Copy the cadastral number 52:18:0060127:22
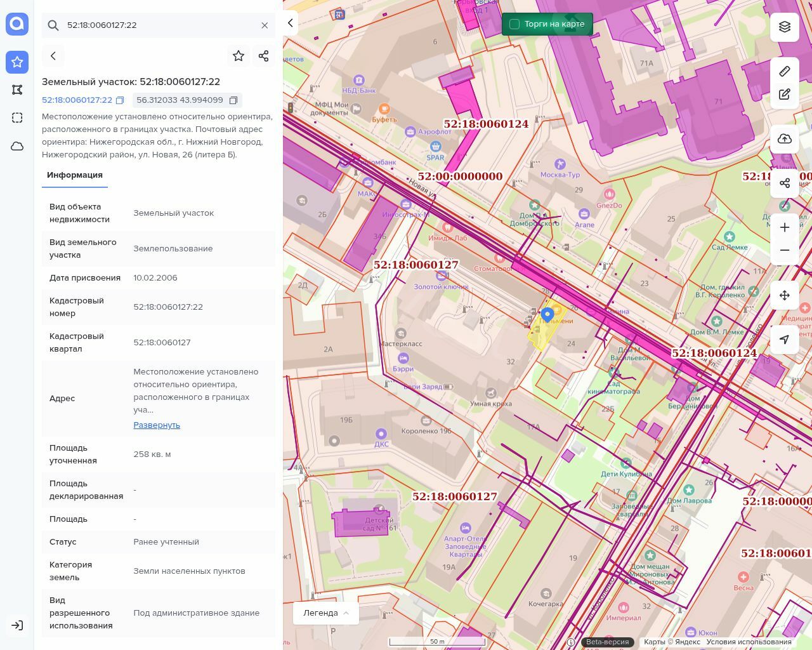This screenshot has height=650, width=812. 120,100
